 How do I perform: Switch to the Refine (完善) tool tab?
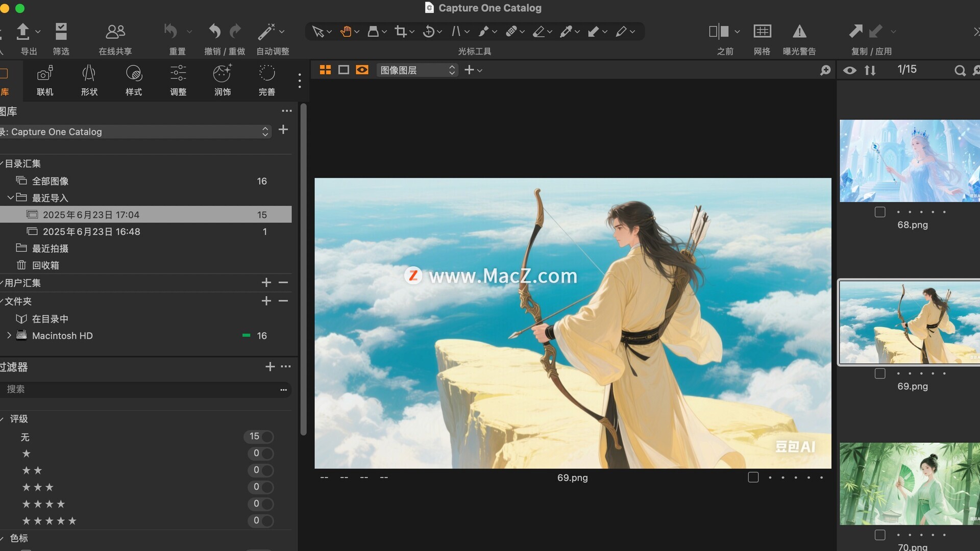(267, 80)
